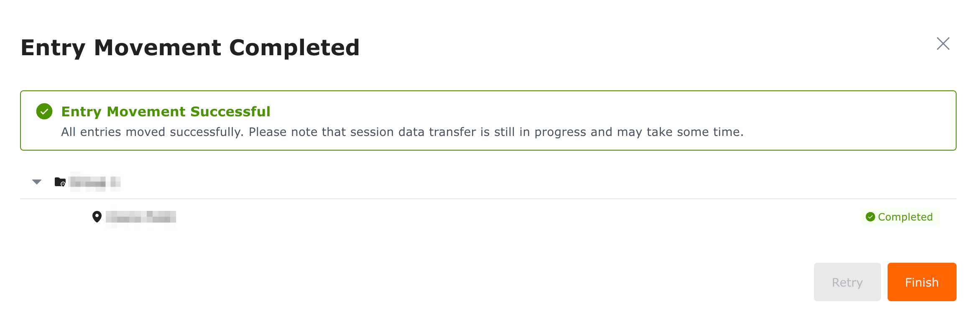Click the word "Entry" in dialog title
The height and width of the screenshot is (328, 980).
(53, 47)
